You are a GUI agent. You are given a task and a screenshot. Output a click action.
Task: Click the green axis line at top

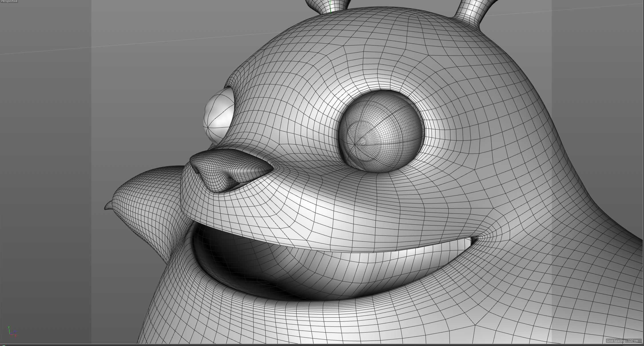(x=331, y=7)
